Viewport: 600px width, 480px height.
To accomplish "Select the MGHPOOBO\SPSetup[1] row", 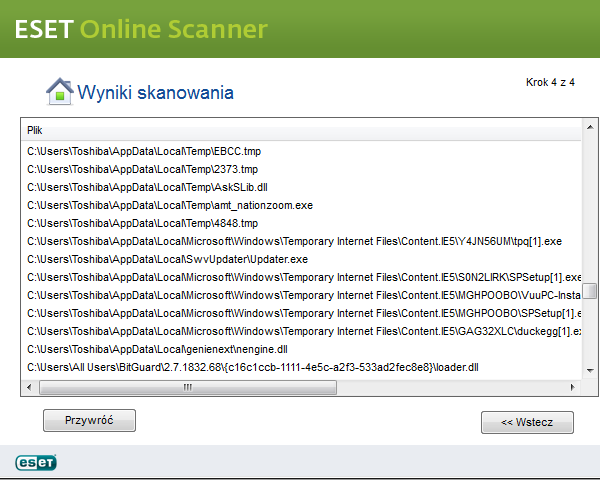I will click(302, 313).
